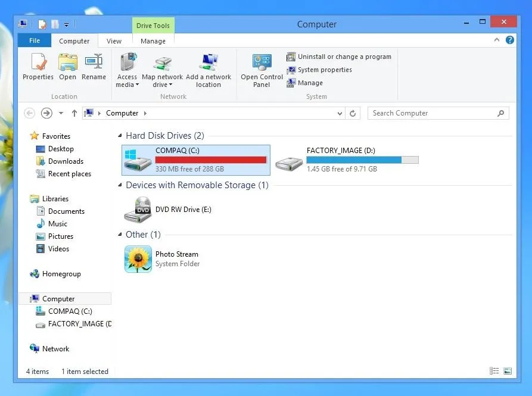Open the File tab
Image resolution: width=532 pixels, height=396 pixels.
(35, 40)
